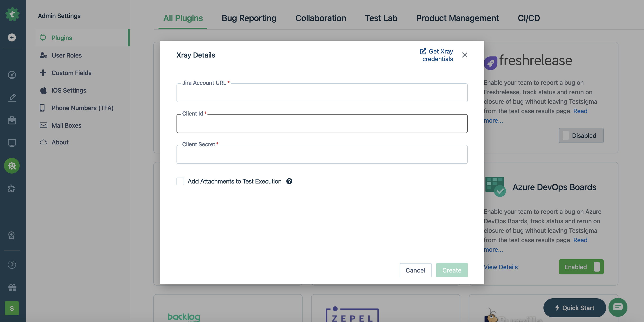Click the gift box icon in sidebar
The image size is (644, 322).
12,287
